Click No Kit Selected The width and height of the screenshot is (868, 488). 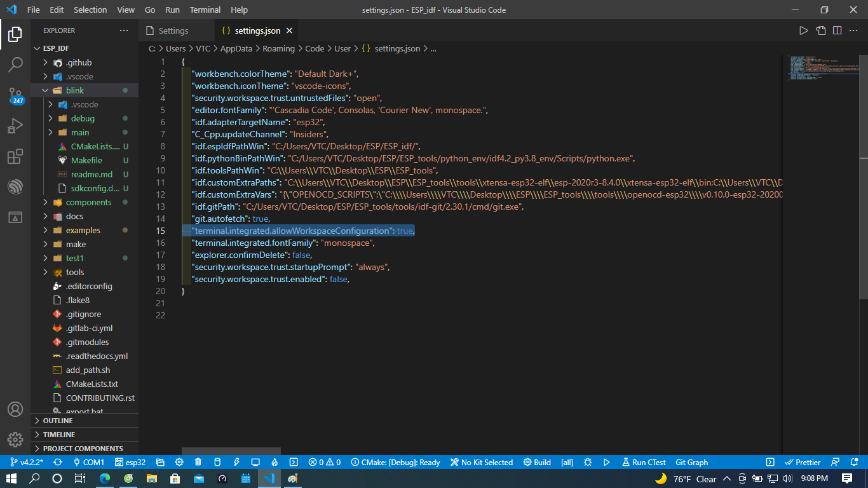pos(481,462)
